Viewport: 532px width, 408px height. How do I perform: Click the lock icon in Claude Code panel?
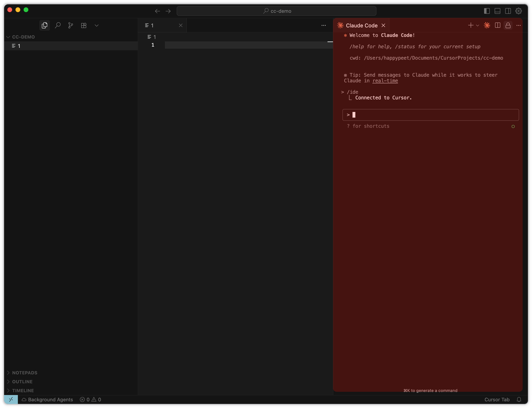(x=508, y=25)
